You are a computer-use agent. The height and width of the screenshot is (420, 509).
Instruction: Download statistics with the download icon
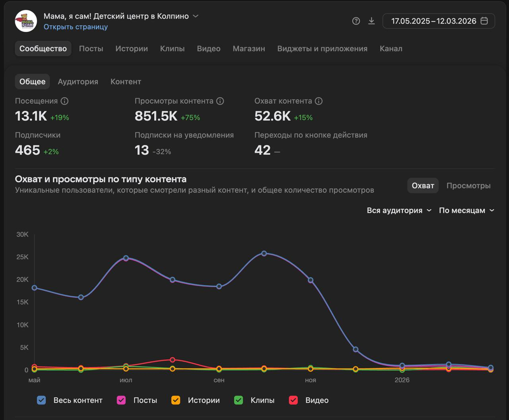(371, 21)
